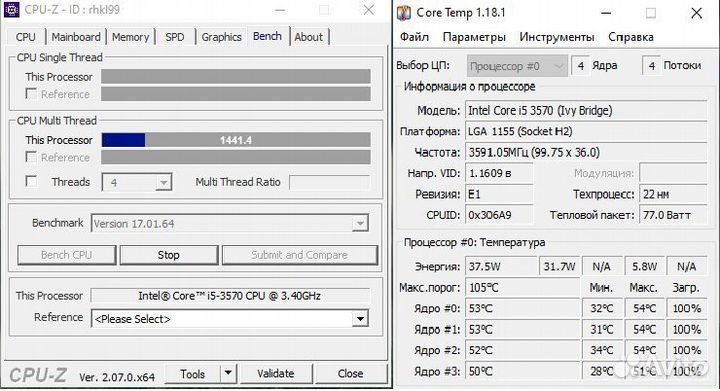Open the Процессор #0 selector dropdown
This screenshot has height=391, width=720.
tap(518, 67)
